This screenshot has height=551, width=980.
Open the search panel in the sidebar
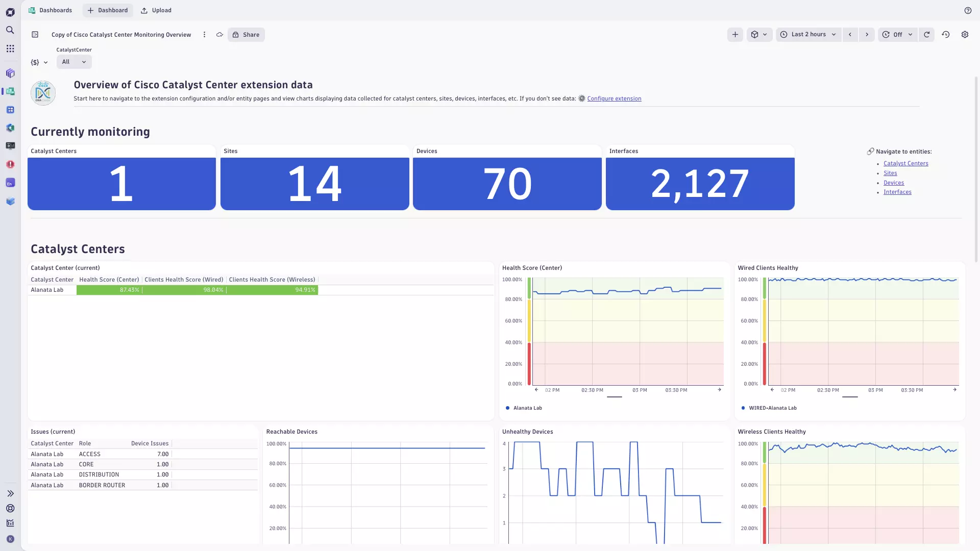point(10,30)
